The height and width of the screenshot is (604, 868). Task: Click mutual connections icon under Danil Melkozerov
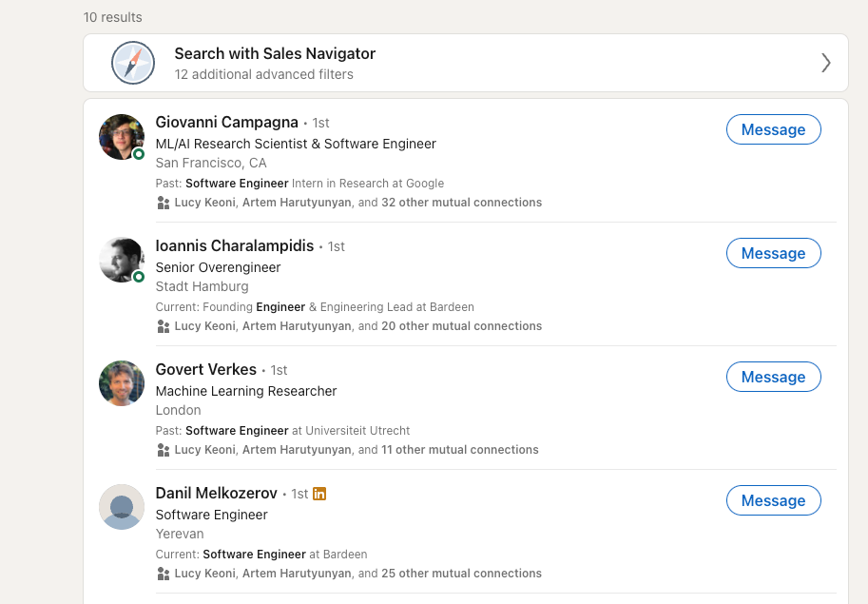pyautogui.click(x=164, y=573)
